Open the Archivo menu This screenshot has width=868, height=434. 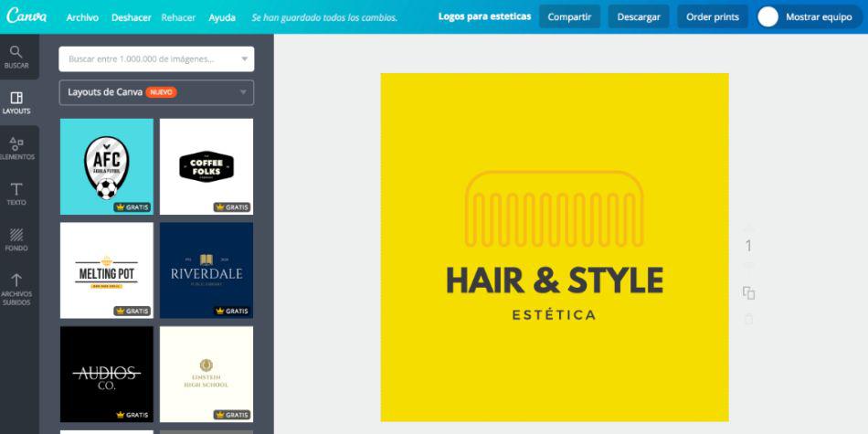coord(82,17)
